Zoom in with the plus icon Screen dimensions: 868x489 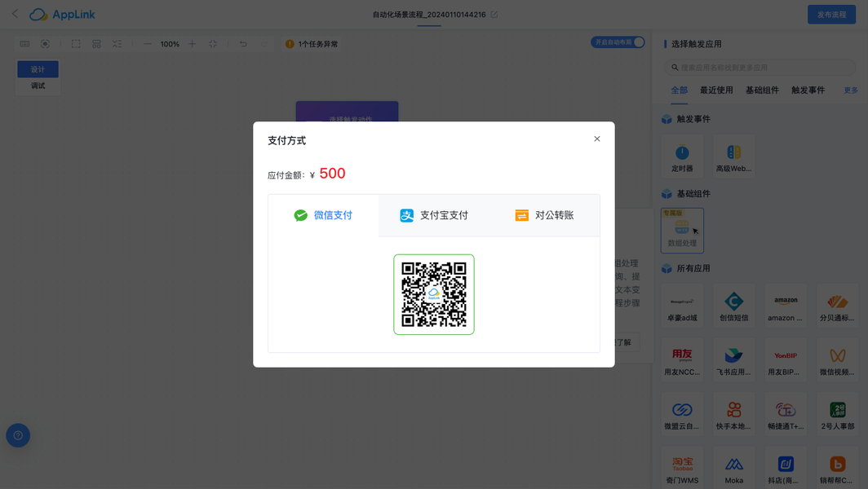(x=192, y=44)
